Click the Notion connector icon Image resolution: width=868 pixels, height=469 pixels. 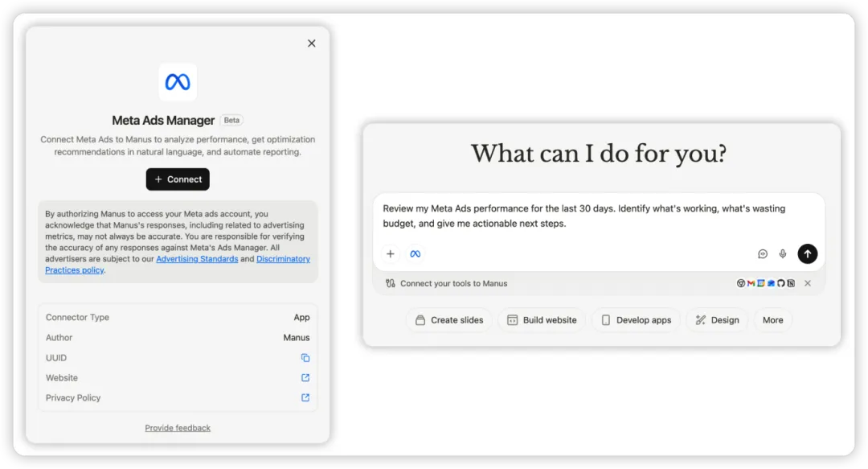click(x=791, y=283)
